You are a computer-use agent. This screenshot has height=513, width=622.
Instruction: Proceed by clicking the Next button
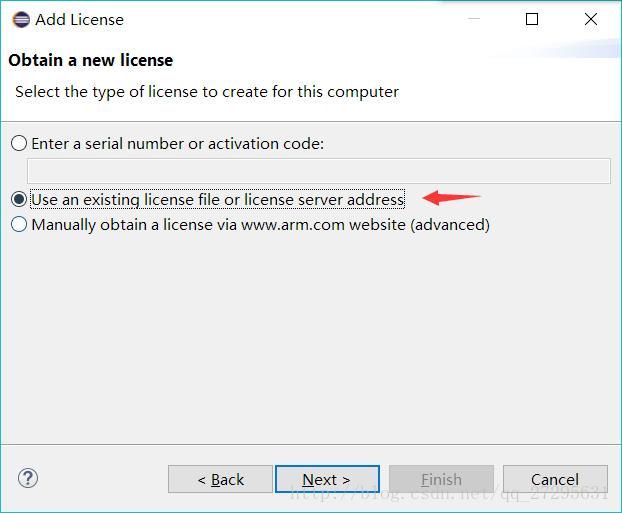click(x=327, y=479)
